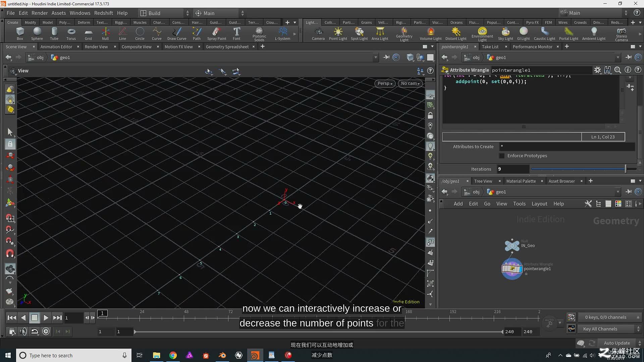Add a Spot Light
This screenshot has height=362, width=644.
click(x=359, y=34)
